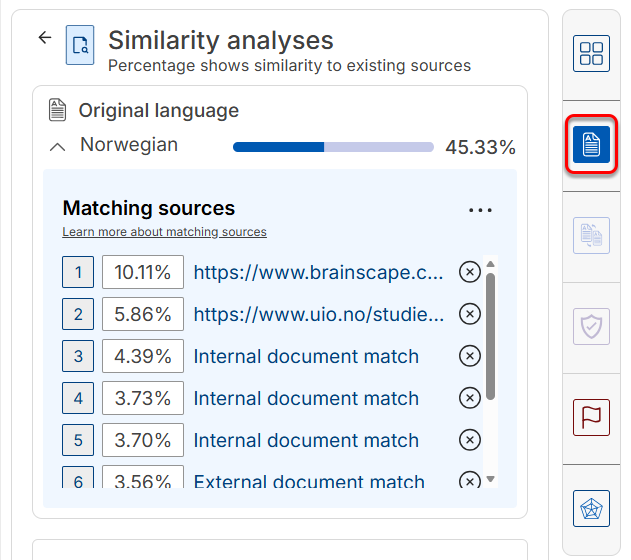
Task: Open the overview grid icon in sidebar
Action: pos(591,54)
